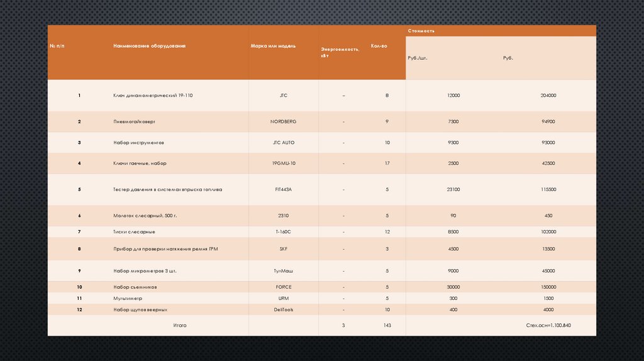Select 'Набор щупов веерных' cell

click(140, 309)
